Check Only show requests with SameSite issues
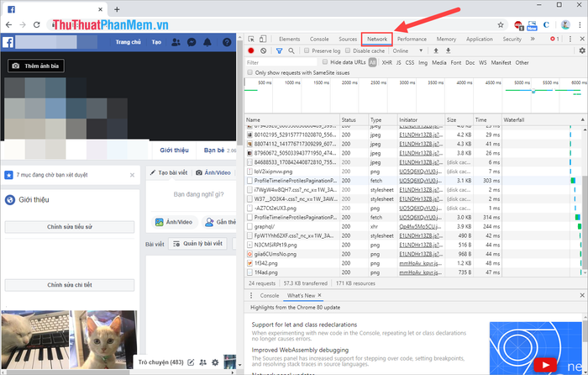 [249, 72]
